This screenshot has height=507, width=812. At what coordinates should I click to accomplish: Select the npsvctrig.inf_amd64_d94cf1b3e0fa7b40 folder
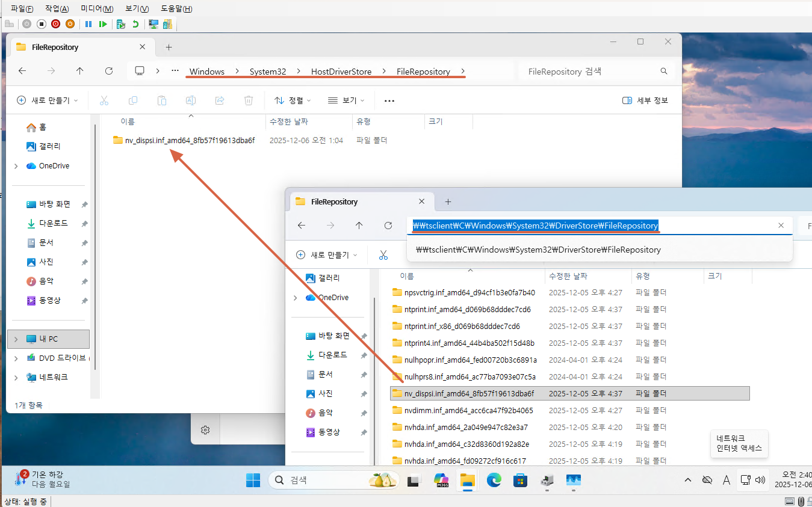(x=463, y=293)
